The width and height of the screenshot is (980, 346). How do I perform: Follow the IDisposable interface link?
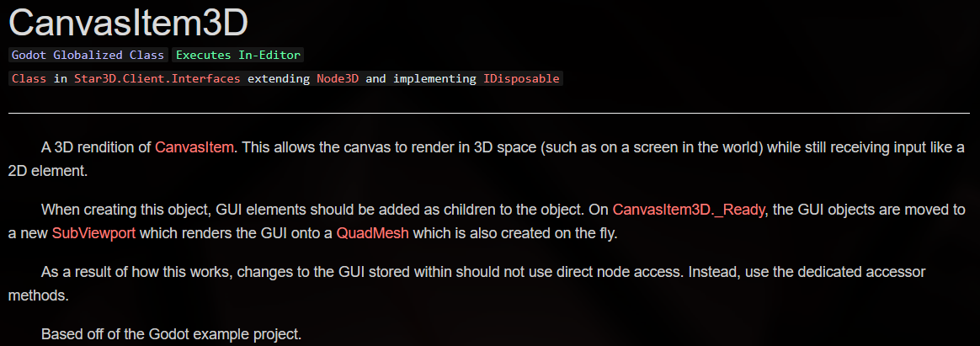point(521,79)
